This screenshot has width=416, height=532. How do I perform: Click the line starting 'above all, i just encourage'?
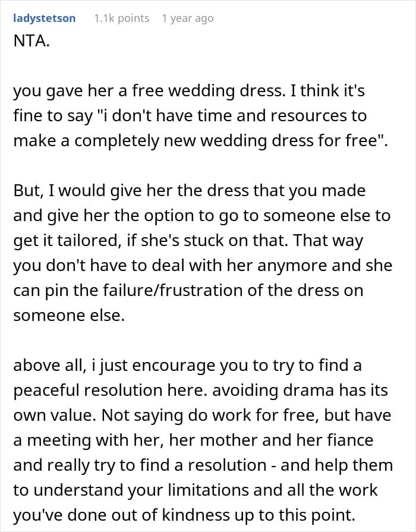pos(187,366)
